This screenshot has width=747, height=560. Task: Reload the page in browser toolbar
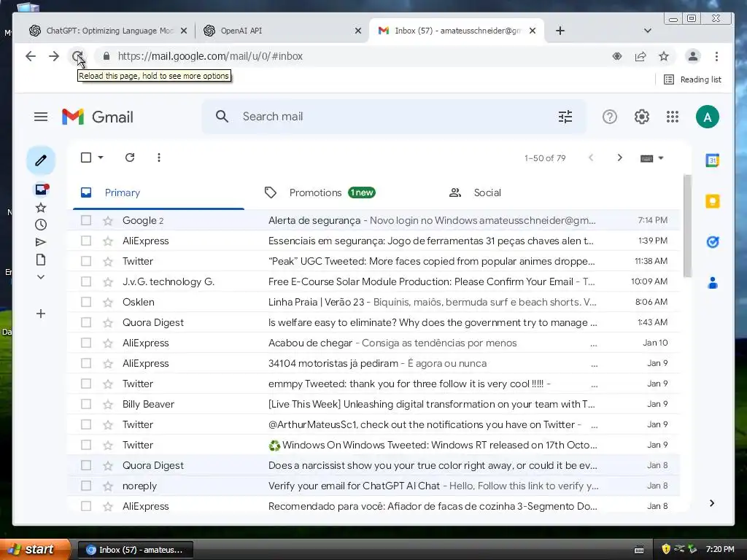click(x=77, y=56)
